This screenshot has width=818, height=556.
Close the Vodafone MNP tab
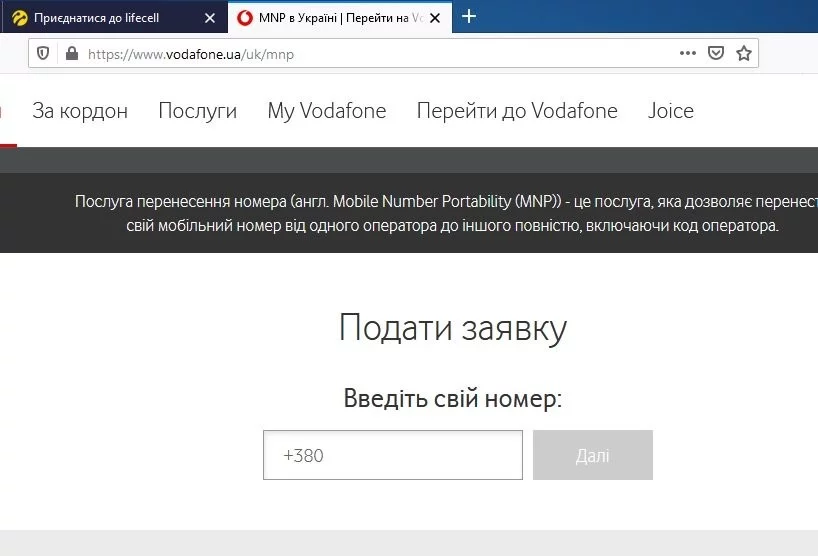click(435, 18)
